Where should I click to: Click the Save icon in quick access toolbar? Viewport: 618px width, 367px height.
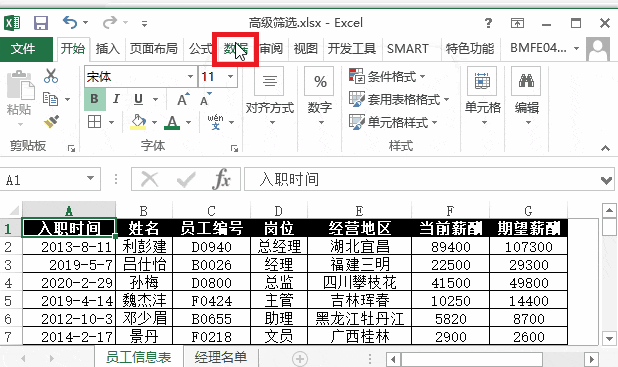tap(41, 23)
